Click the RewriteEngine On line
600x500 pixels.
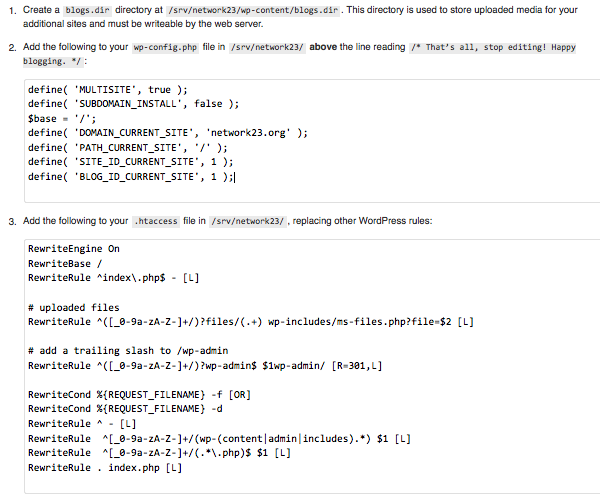click(74, 249)
